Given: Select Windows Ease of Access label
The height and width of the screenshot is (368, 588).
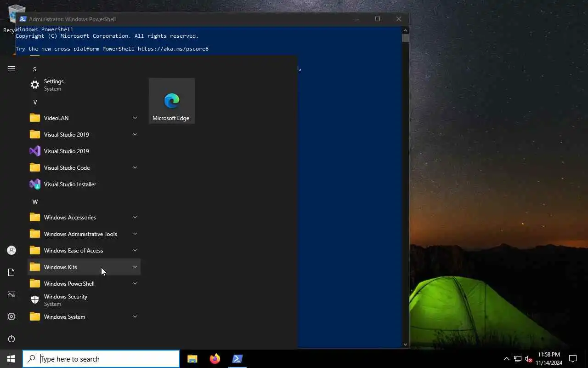Looking at the screenshot, I should click(73, 250).
